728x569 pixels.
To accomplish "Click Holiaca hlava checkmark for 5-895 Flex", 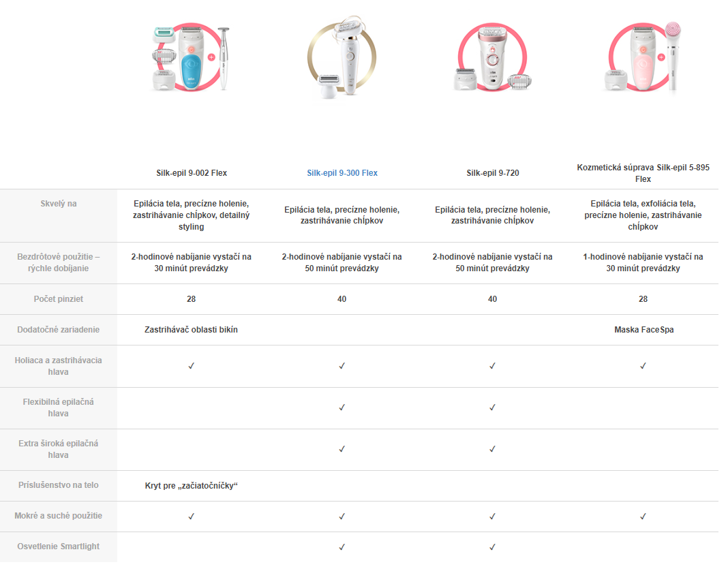I will pyautogui.click(x=643, y=366).
